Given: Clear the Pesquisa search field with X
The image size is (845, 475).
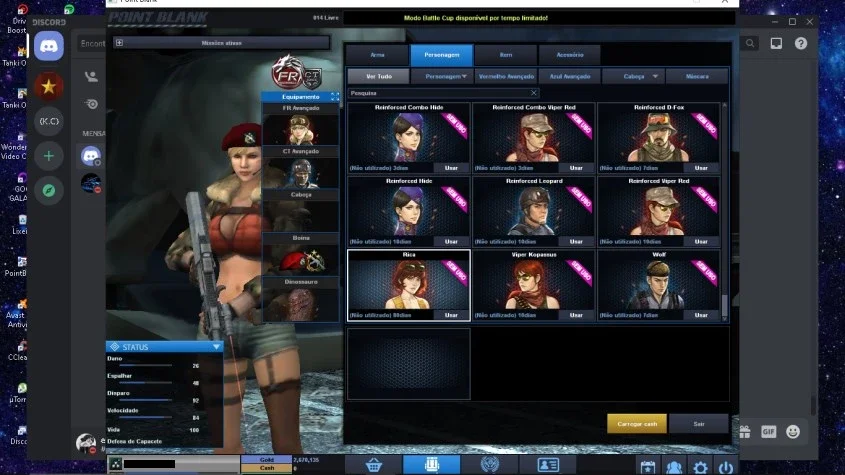Looking at the screenshot, I should tap(534, 93).
